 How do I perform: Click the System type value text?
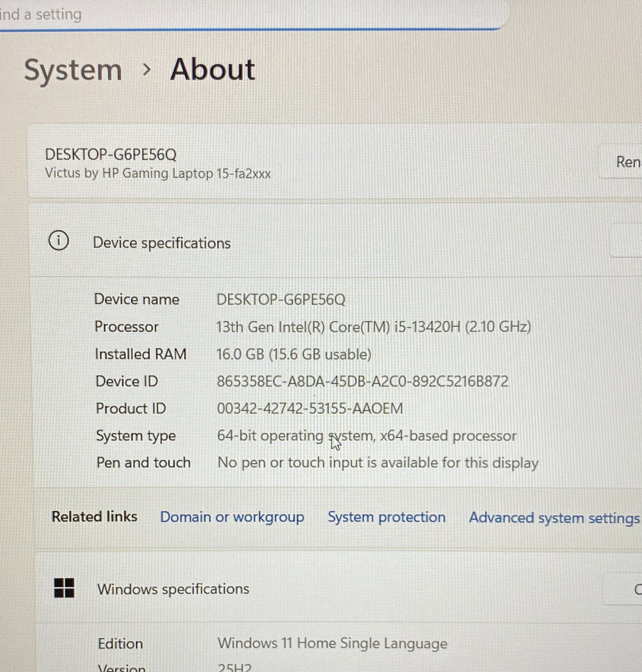click(366, 436)
